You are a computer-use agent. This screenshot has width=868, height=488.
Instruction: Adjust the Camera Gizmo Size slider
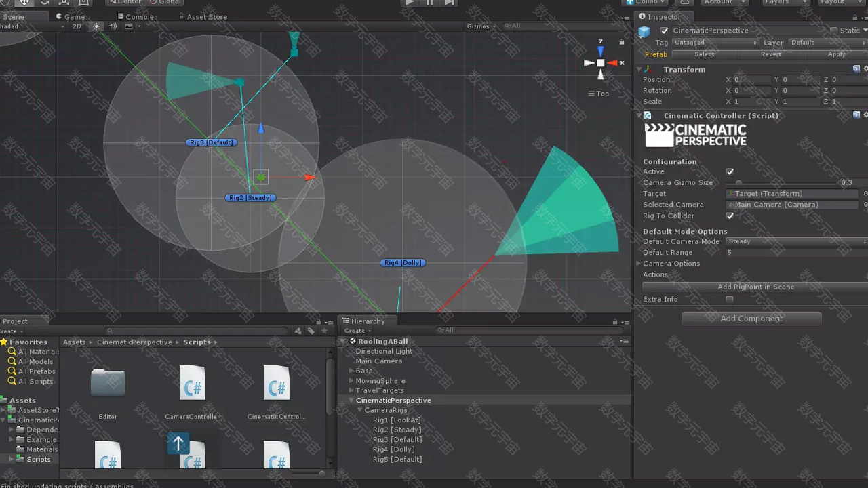[x=738, y=183]
